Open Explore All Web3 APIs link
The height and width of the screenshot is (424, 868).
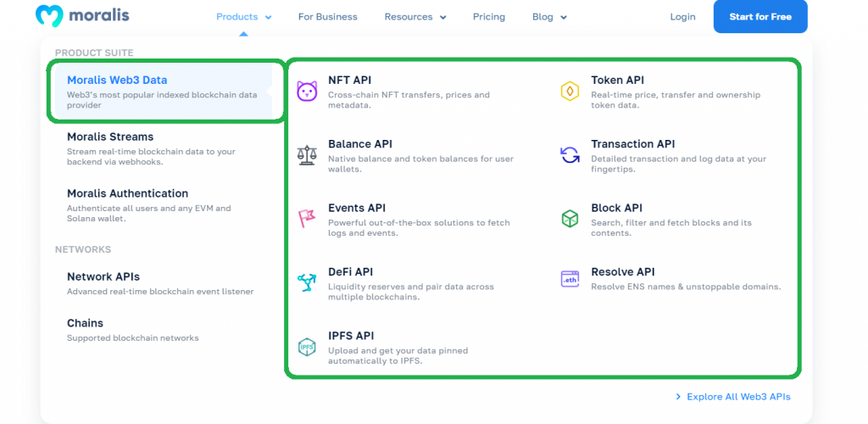(738, 397)
